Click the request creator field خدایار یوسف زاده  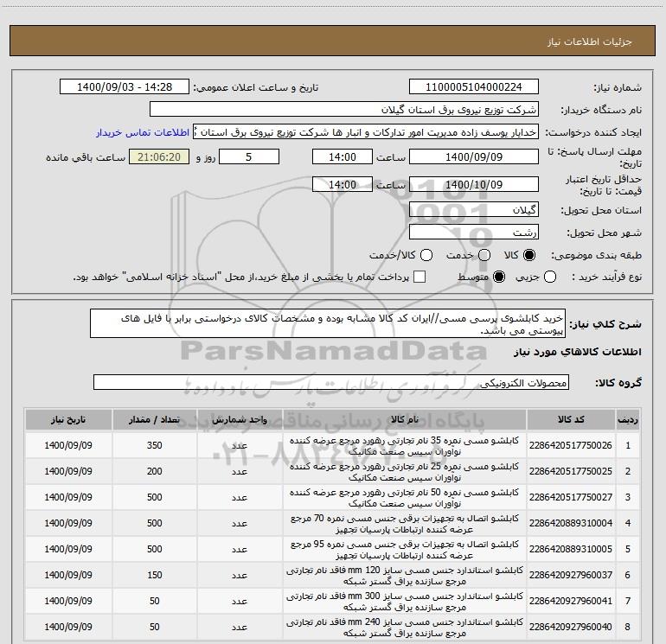click(x=366, y=132)
